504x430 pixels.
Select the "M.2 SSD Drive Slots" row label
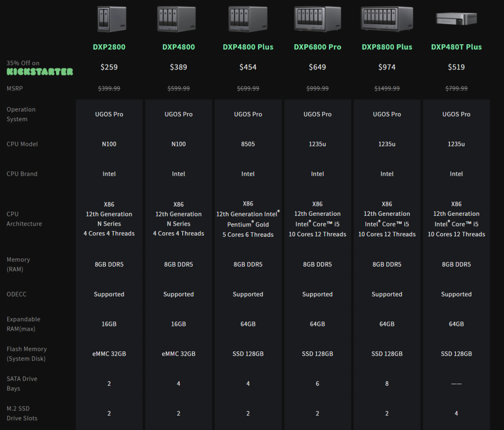[x=22, y=414]
